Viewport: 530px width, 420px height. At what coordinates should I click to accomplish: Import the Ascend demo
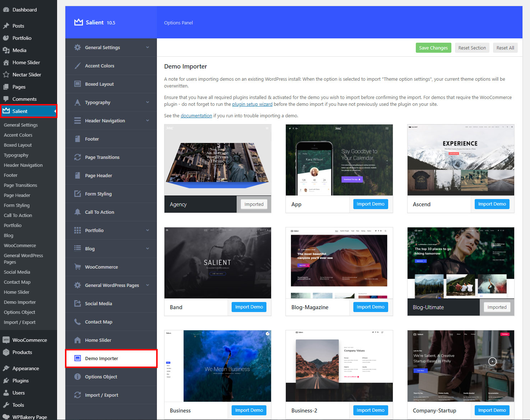(492, 204)
